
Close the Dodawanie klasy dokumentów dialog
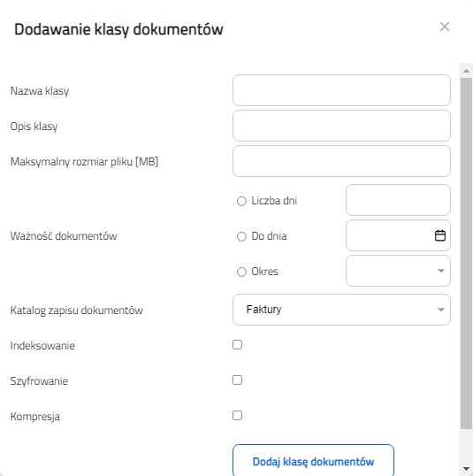click(445, 27)
